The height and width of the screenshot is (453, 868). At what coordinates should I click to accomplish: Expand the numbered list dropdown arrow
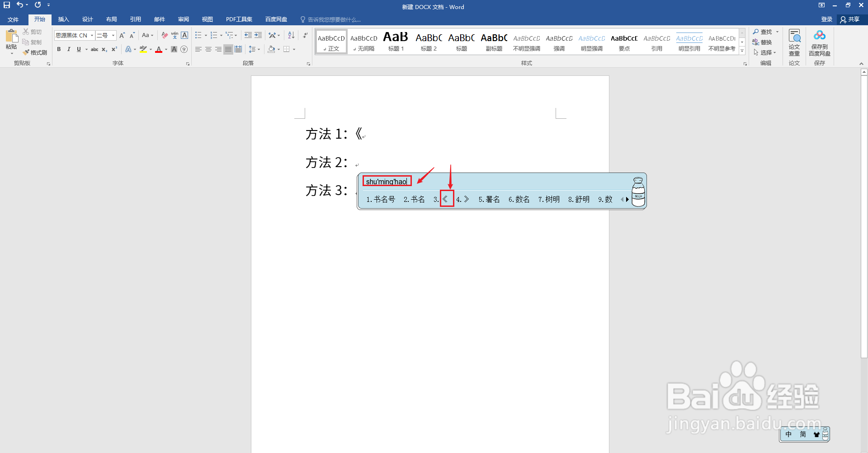(x=221, y=35)
